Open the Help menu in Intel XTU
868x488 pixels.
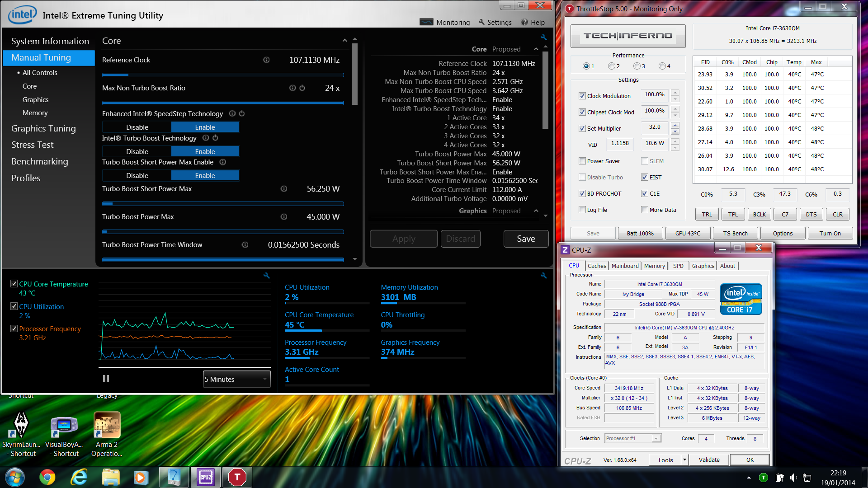(533, 22)
